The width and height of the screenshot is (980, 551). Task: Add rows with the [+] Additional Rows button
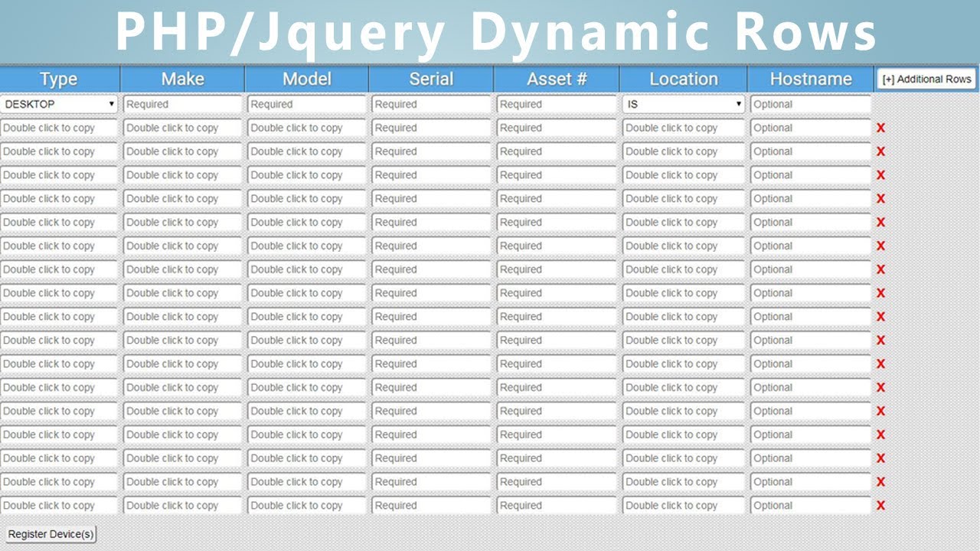point(926,79)
